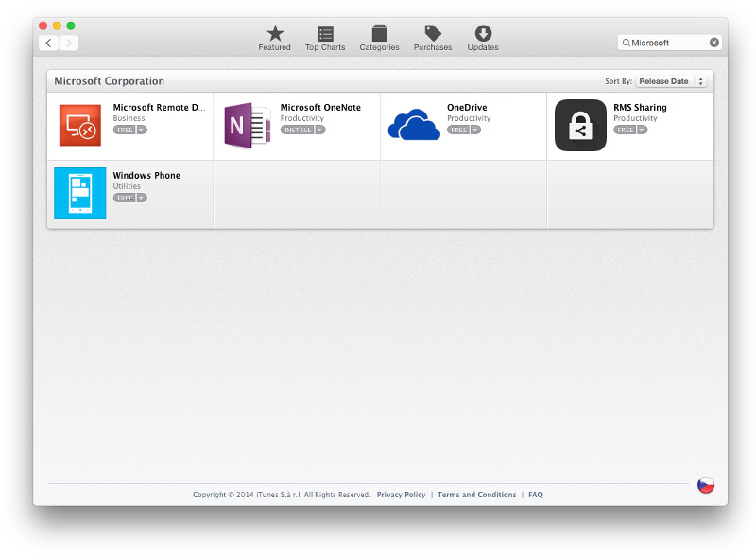
Task: Go to the Purchases tab
Action: click(x=433, y=38)
